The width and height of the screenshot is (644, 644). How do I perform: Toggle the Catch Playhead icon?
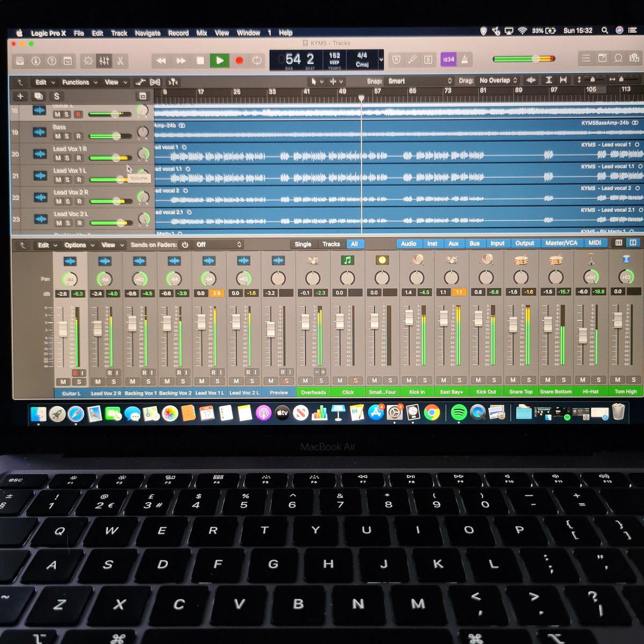click(173, 82)
